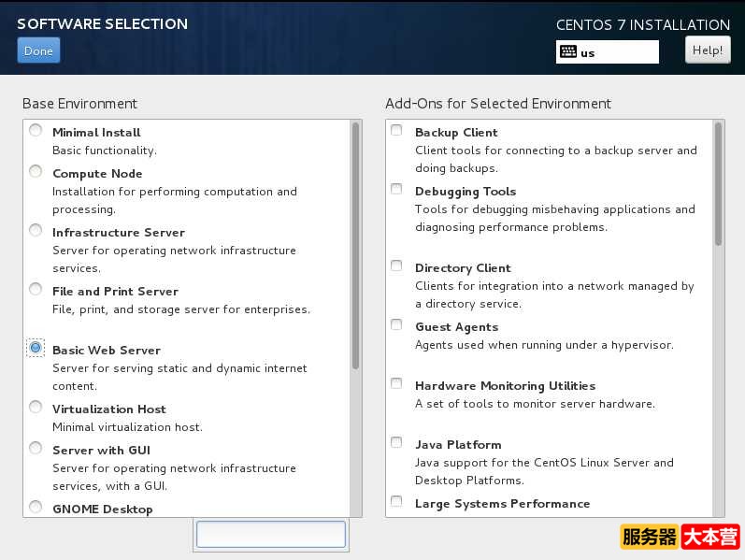Click the 'Minimal Install' label text
The height and width of the screenshot is (560, 745).
pyautogui.click(x=96, y=133)
